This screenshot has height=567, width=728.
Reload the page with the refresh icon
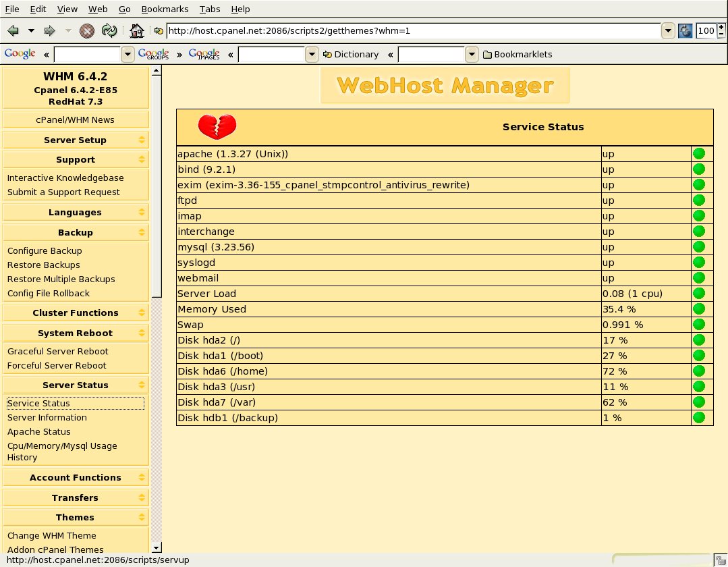click(x=109, y=30)
